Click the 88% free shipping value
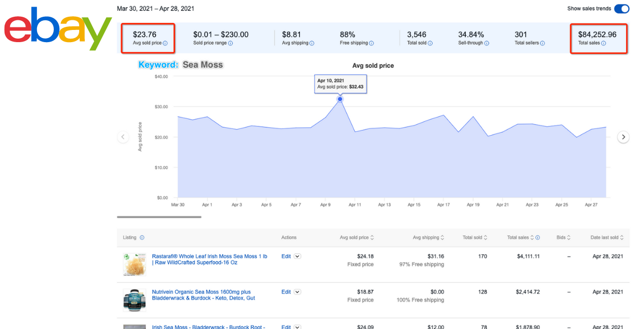Viewport: 644px width, 329px height. click(348, 35)
